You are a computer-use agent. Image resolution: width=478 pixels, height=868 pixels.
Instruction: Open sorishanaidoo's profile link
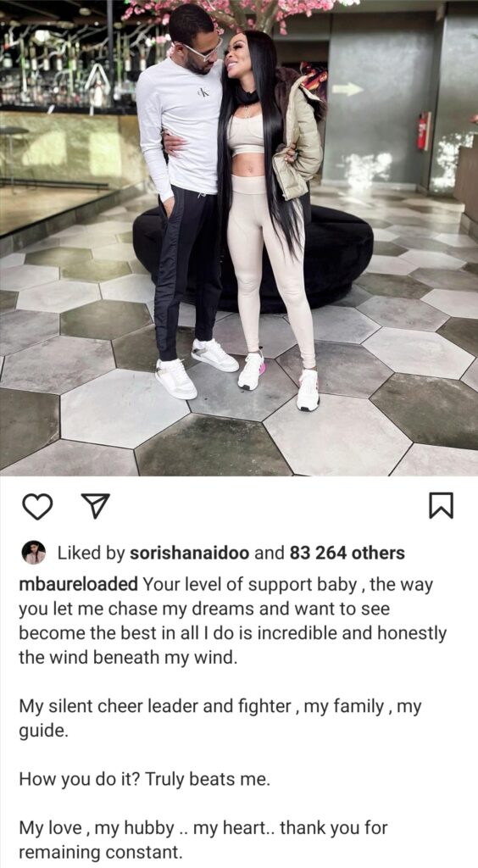coord(189,553)
